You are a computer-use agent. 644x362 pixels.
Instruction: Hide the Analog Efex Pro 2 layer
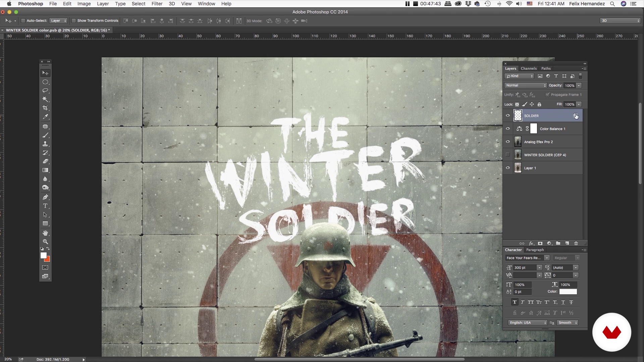coord(508,142)
